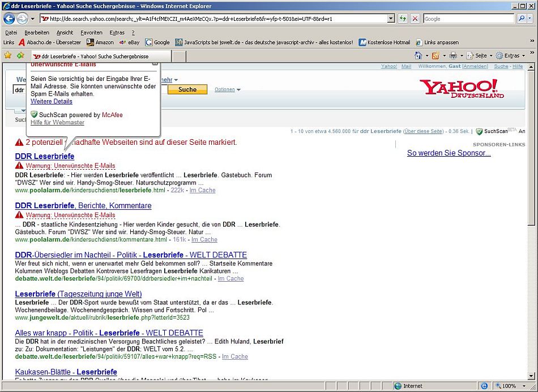Open the result titled 'DDR Leserbriefe, Berichte, Kommentare'
This screenshot has width=538, height=392.
pyautogui.click(x=83, y=205)
